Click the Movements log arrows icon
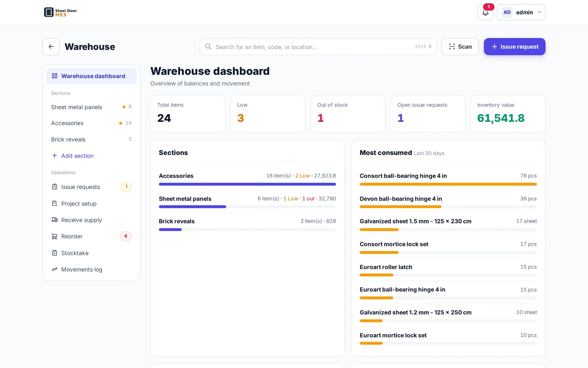This screenshot has height=368, width=588. (54, 269)
